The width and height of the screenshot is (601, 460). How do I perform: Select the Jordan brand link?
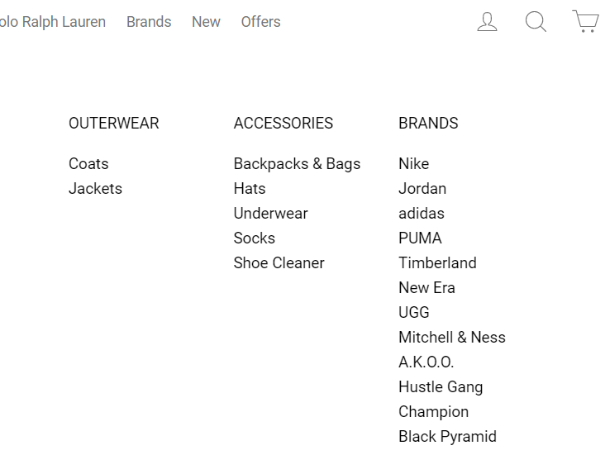point(422,189)
